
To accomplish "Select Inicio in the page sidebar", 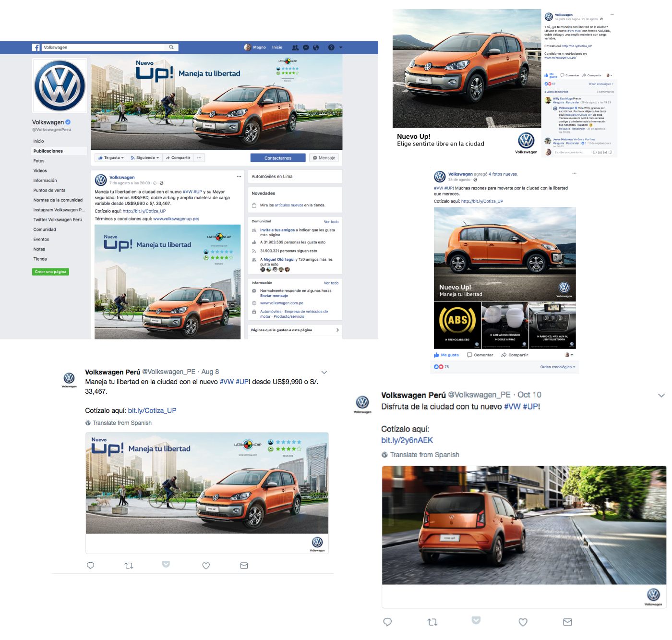I will click(x=38, y=141).
